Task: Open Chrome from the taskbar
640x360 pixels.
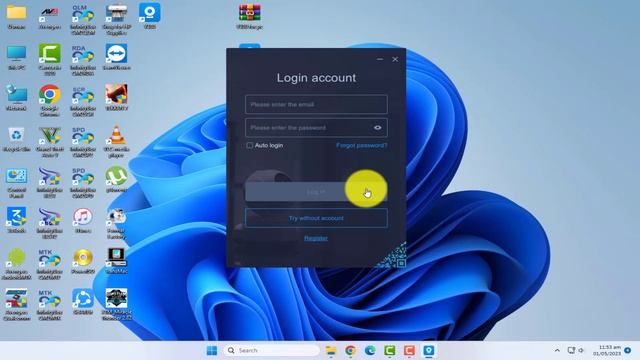Action: pyautogui.click(x=350, y=351)
